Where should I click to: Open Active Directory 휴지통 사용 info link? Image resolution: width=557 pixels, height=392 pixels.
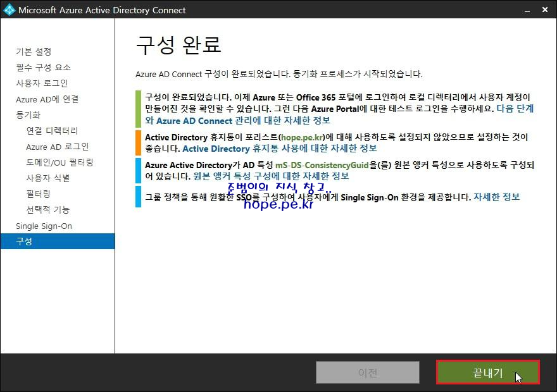pos(280,149)
